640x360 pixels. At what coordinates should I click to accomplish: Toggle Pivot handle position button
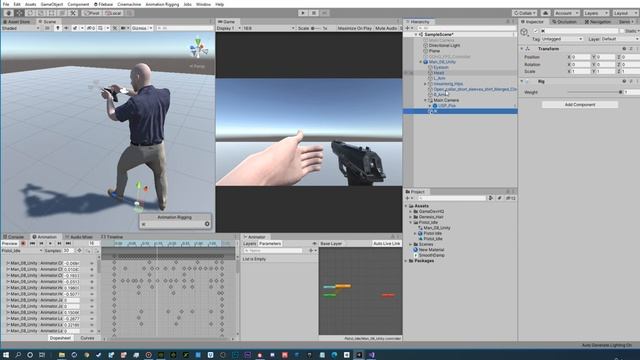91,13
